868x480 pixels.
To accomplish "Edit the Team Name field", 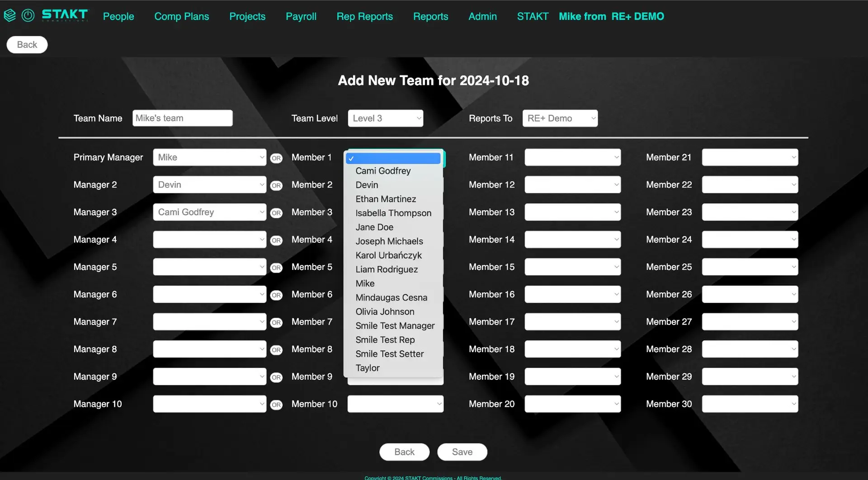I will pyautogui.click(x=183, y=118).
